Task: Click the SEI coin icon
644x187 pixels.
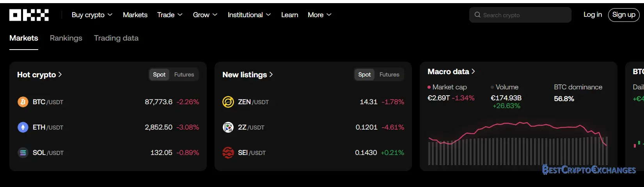Action: click(x=228, y=153)
